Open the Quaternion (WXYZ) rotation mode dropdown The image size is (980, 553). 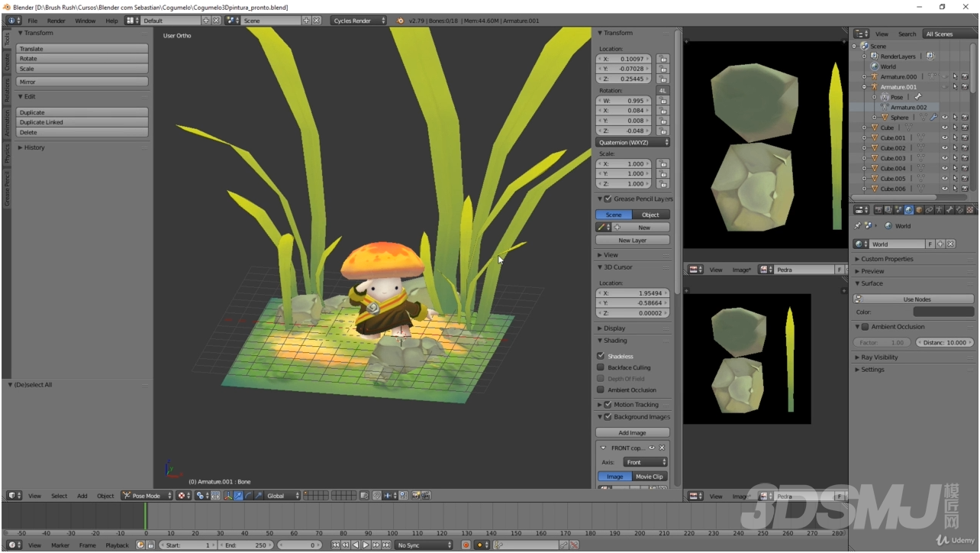tap(633, 142)
